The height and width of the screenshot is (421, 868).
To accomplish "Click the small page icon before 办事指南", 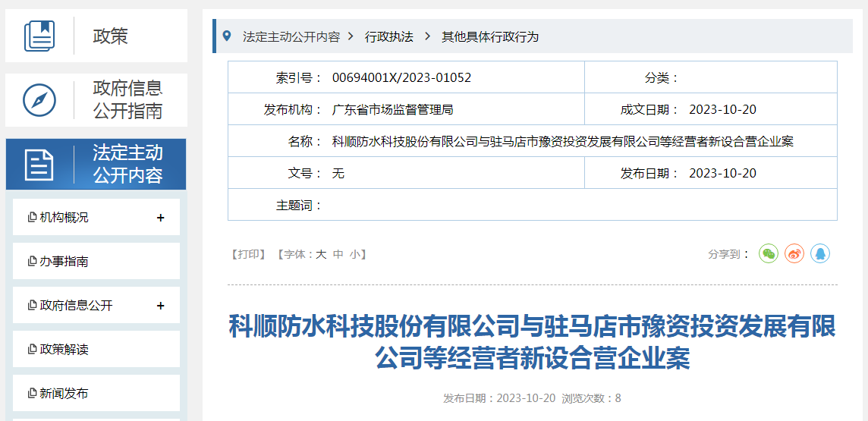I will tap(32, 261).
